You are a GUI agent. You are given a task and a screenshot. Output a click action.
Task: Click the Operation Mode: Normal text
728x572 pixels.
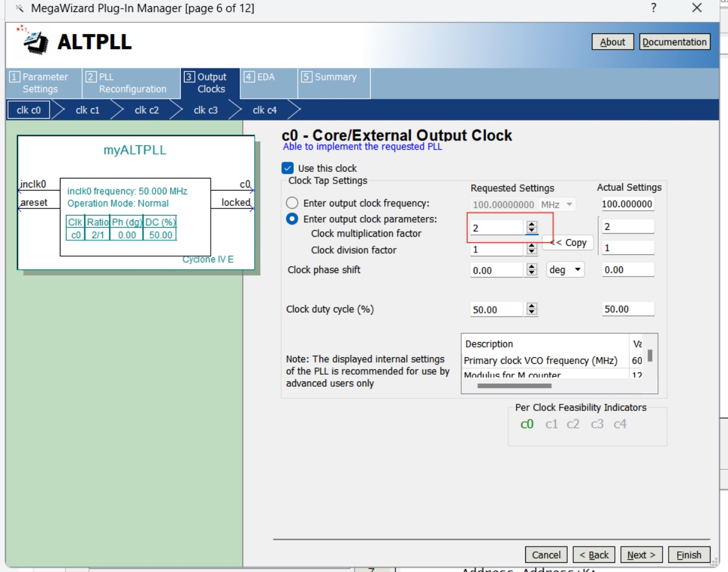(118, 203)
